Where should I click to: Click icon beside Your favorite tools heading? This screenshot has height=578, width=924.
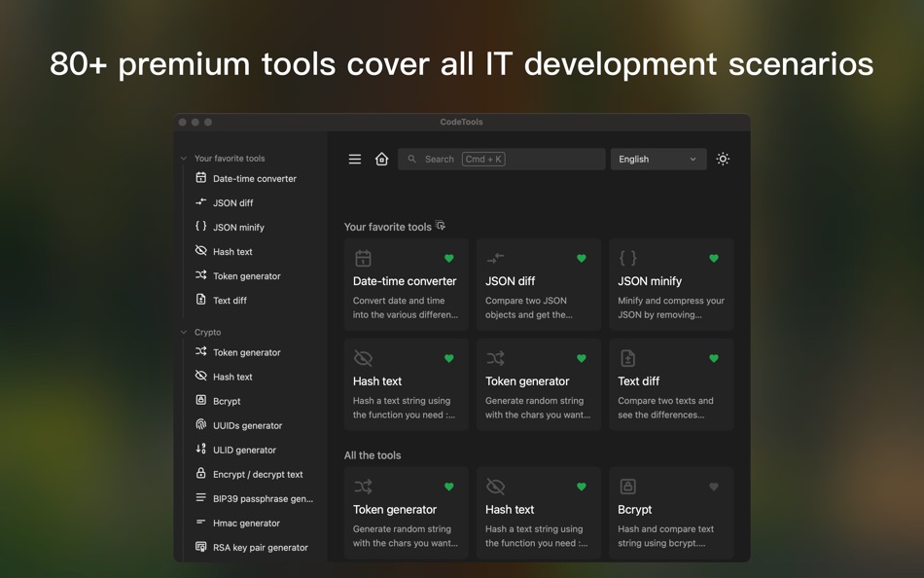[441, 227]
